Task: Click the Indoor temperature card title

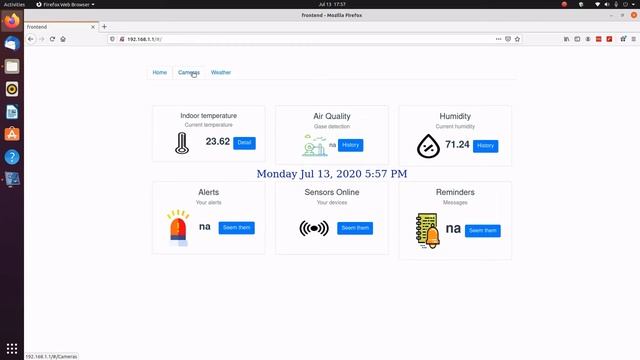Action: [x=209, y=116]
